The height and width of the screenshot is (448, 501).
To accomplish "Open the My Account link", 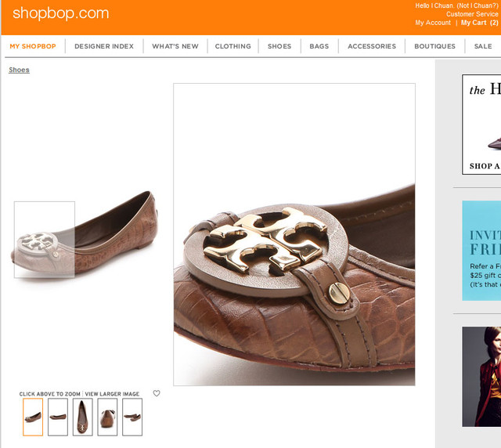I will coord(433,23).
